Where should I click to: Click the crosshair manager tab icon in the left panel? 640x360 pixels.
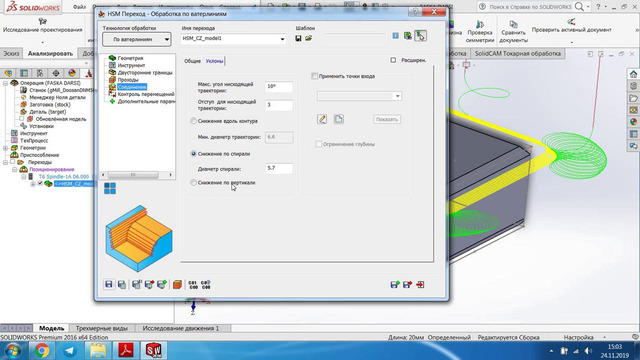(56, 73)
